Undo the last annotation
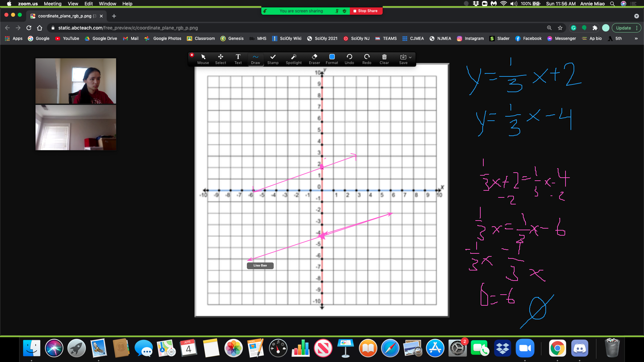The height and width of the screenshot is (362, 644). [349, 59]
